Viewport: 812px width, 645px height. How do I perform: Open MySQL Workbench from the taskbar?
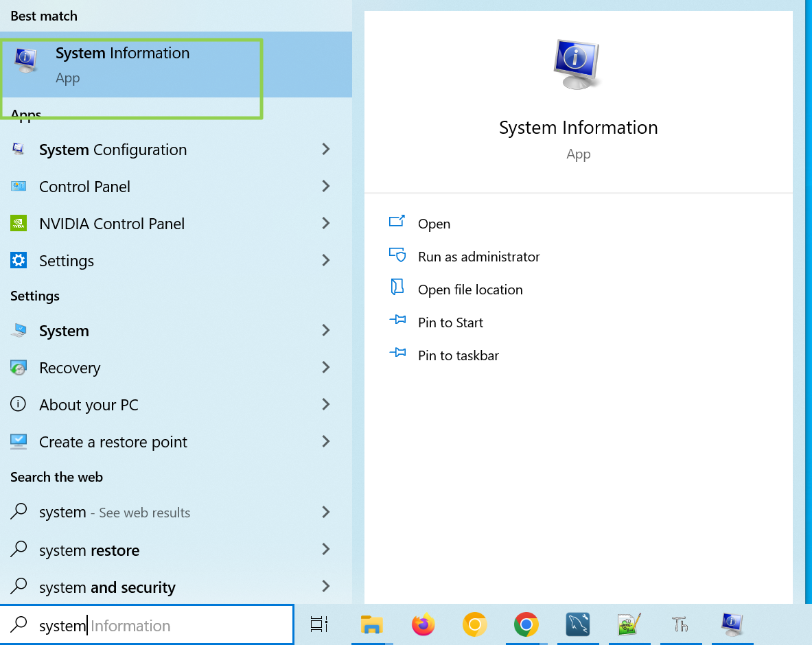[577, 625]
